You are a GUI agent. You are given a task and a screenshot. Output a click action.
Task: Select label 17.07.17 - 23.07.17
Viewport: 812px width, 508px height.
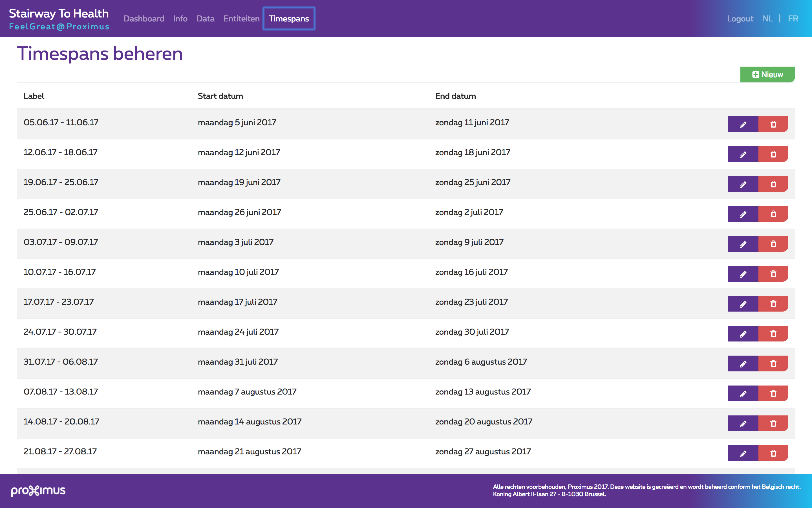point(59,302)
